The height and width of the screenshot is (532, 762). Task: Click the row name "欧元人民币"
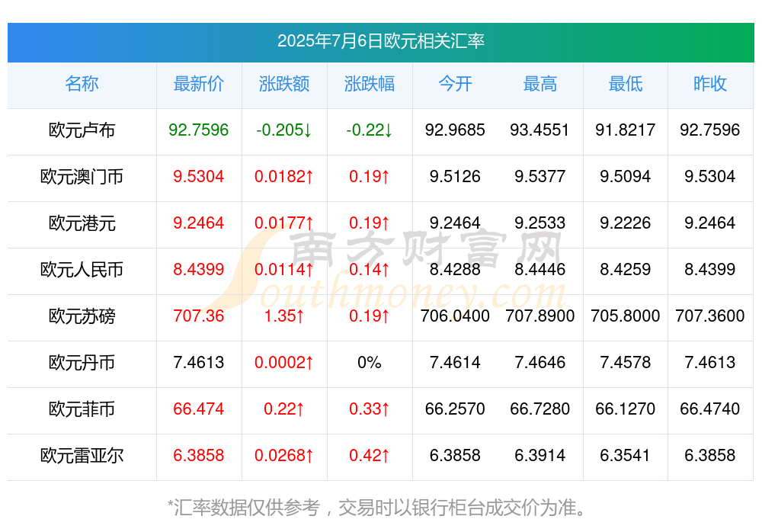tap(82, 269)
